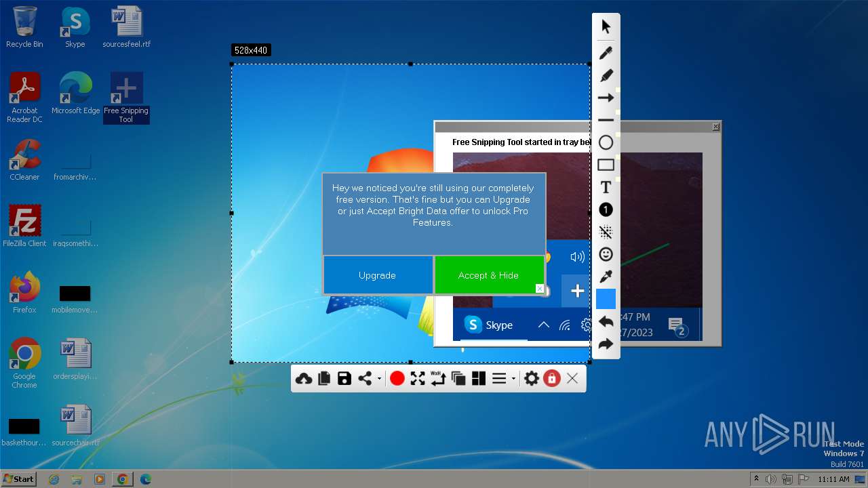This screenshot has height=488, width=868.
Task: Select the blur pixelate tool
Action: click(x=606, y=232)
